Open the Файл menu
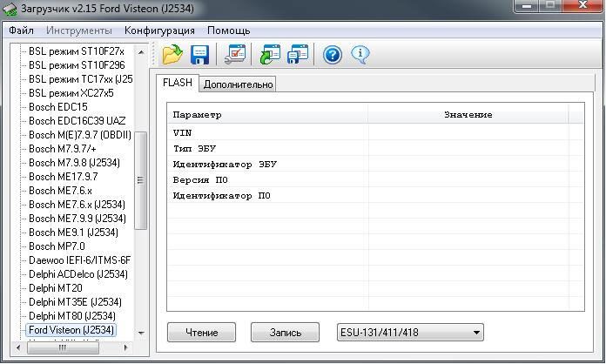Screen dimensions: 606x364 tap(21, 30)
